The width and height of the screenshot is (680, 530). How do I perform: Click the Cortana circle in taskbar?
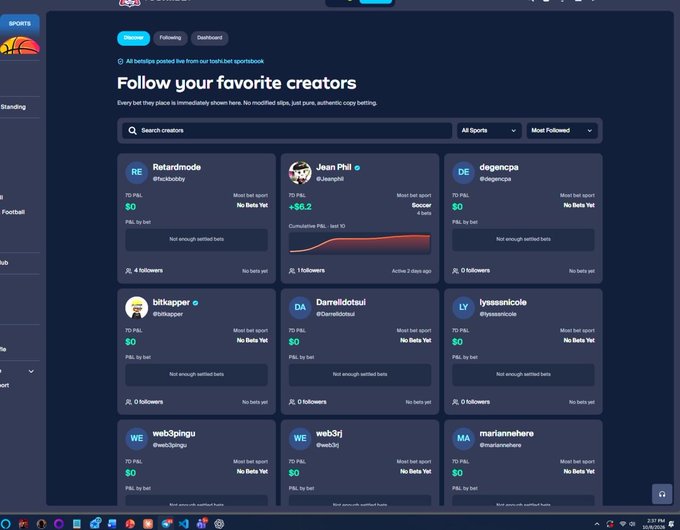click(x=6, y=523)
